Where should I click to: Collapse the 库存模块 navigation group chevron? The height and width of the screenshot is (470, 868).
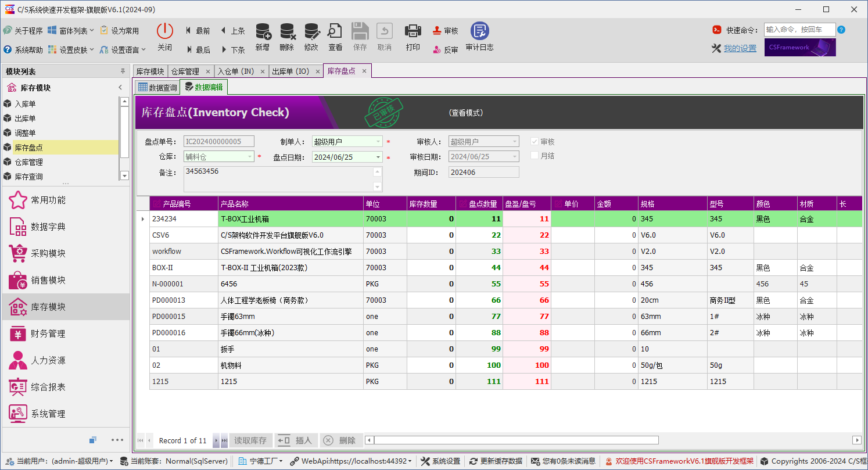(x=120, y=88)
